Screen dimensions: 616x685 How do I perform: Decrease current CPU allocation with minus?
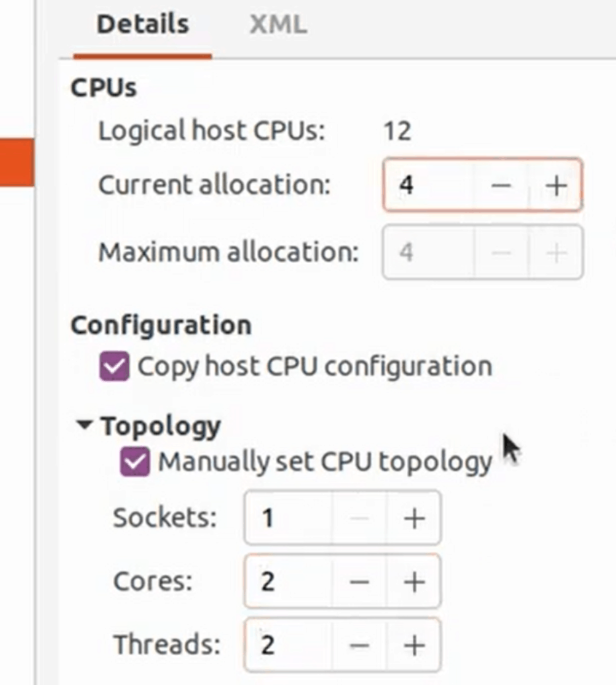click(x=501, y=186)
